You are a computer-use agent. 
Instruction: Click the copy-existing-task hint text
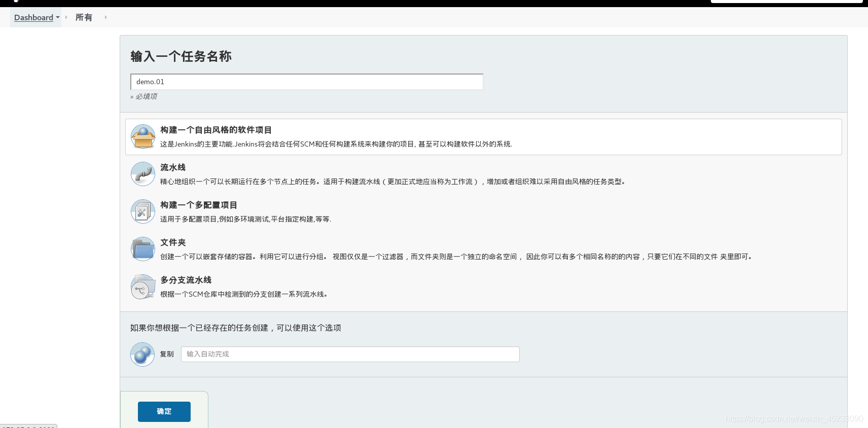point(236,328)
